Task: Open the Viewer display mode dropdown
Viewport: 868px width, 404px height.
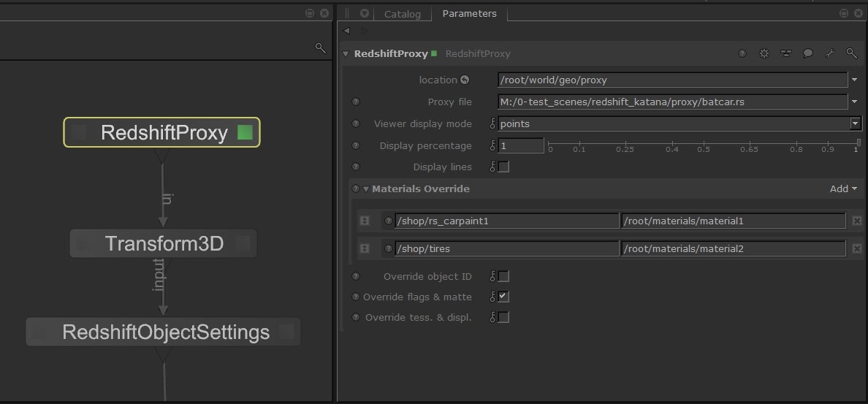Action: coord(856,124)
